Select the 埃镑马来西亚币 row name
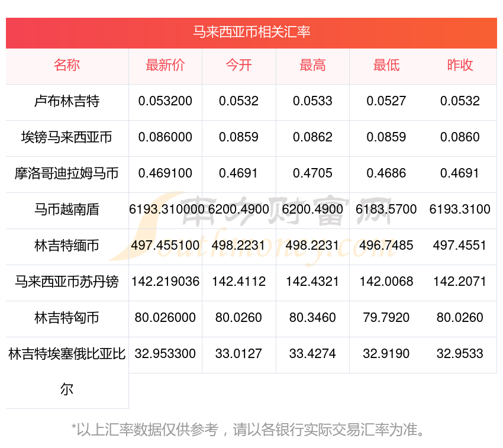 tap(67, 137)
